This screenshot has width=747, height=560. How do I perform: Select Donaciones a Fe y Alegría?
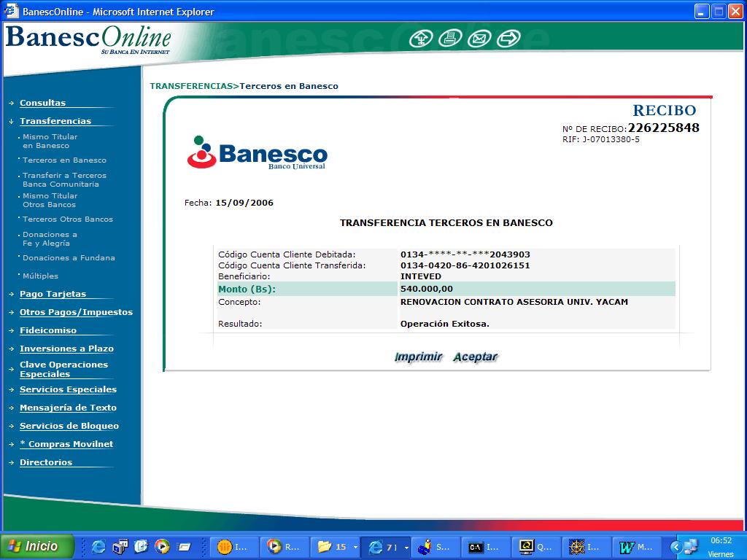[50, 238]
